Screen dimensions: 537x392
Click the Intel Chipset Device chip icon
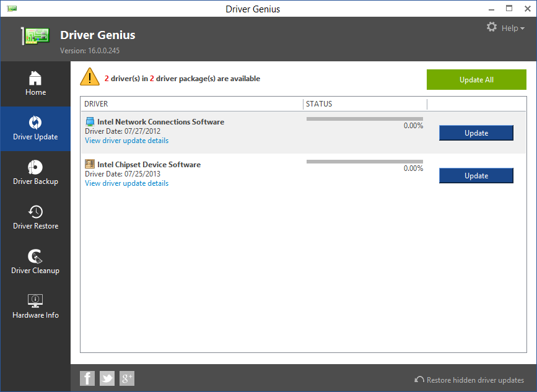(90, 164)
